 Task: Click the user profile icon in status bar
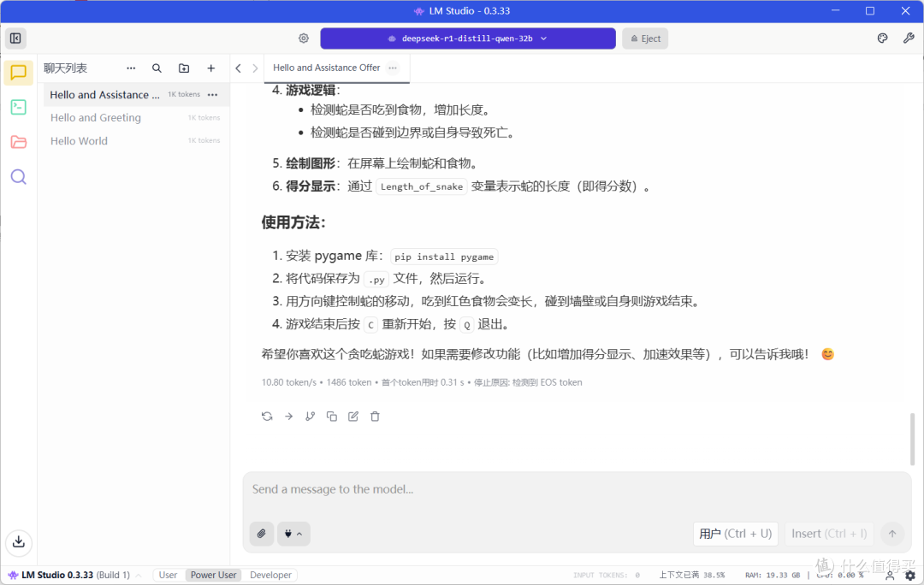pyautogui.click(x=890, y=575)
